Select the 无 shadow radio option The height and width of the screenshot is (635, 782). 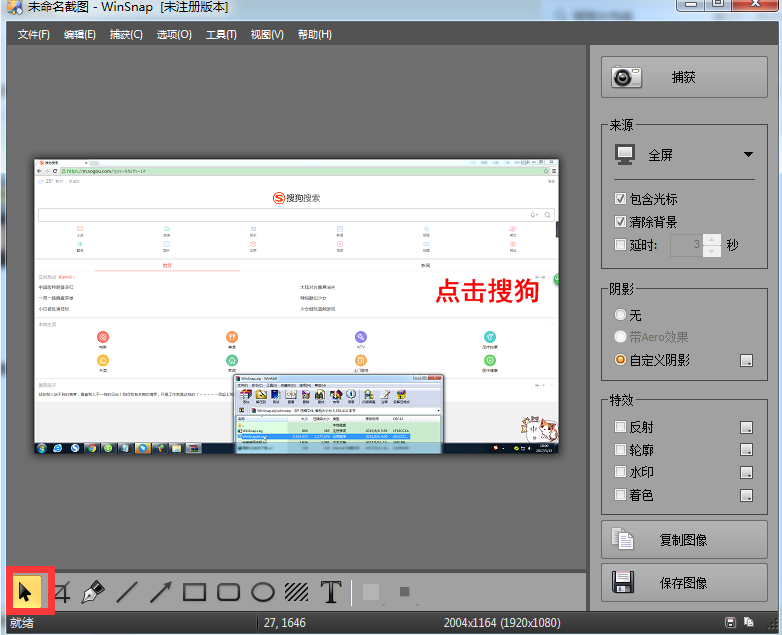pos(621,315)
